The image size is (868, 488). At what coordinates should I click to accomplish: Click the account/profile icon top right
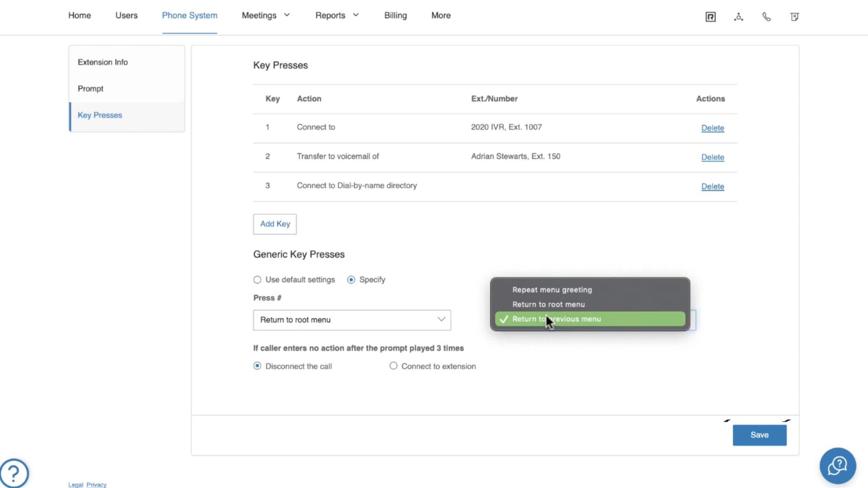[738, 17]
